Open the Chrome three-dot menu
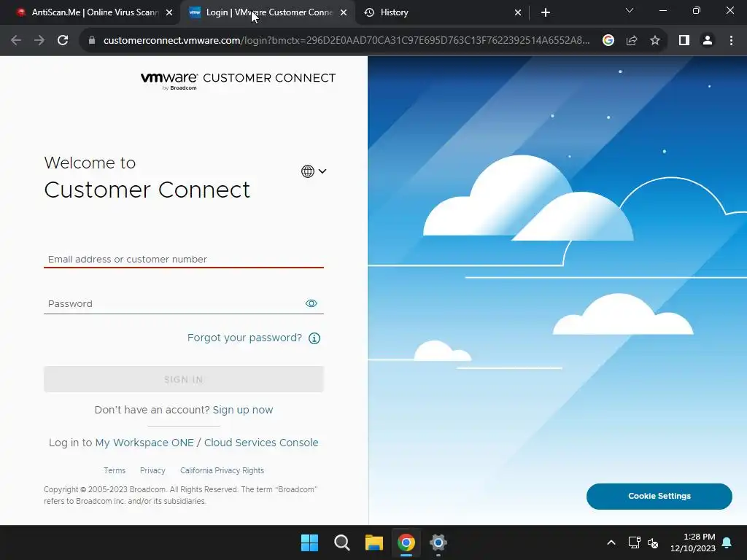Viewport: 747px width, 560px height. coord(731,41)
